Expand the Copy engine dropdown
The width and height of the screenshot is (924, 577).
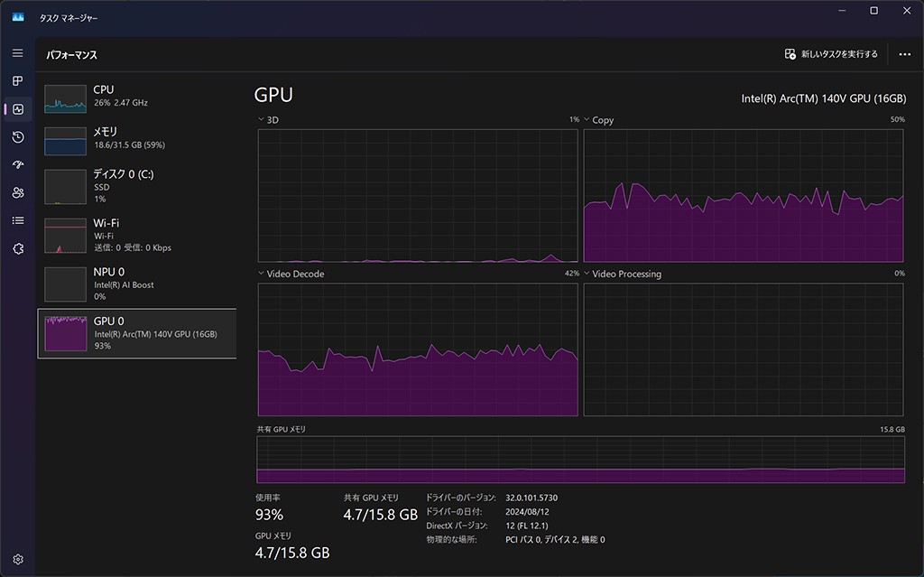coord(587,120)
